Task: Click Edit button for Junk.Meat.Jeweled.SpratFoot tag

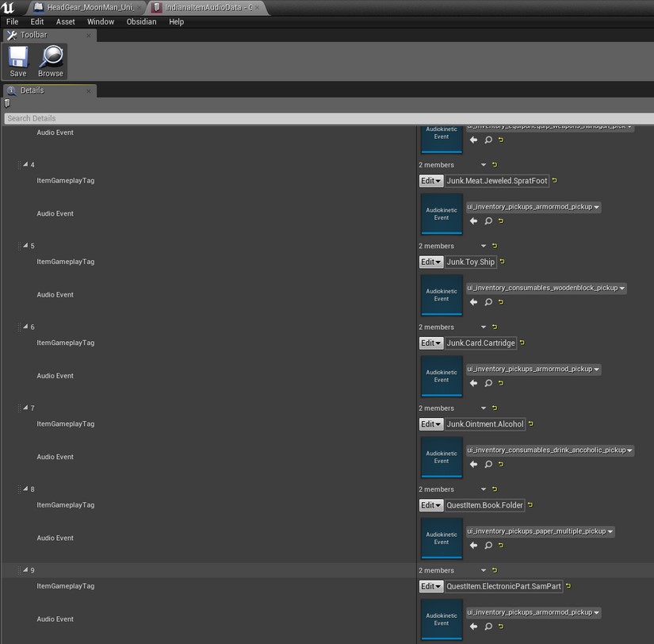Action: (430, 181)
